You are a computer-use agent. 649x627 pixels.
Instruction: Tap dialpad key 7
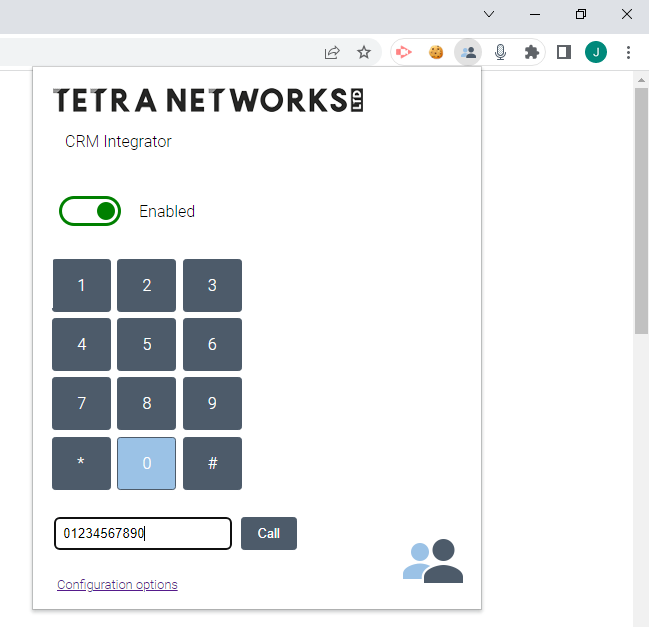[82, 404]
